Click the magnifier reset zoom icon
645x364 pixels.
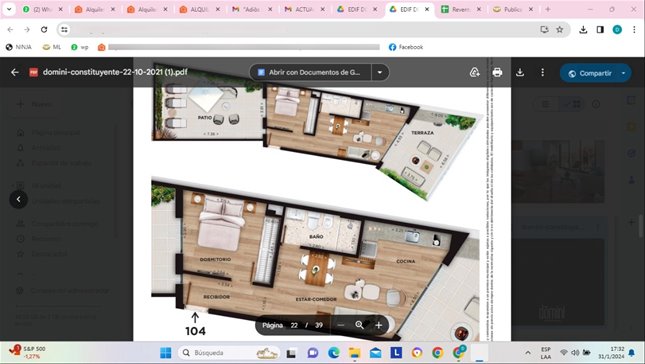(360, 325)
